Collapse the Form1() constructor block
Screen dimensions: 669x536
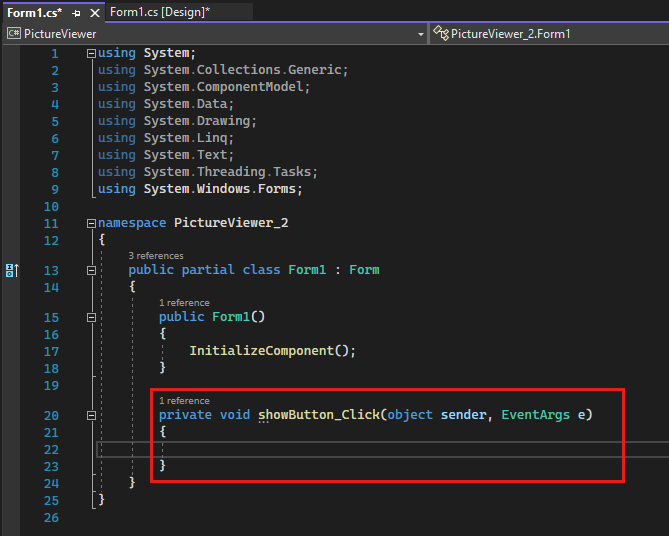tap(92, 317)
